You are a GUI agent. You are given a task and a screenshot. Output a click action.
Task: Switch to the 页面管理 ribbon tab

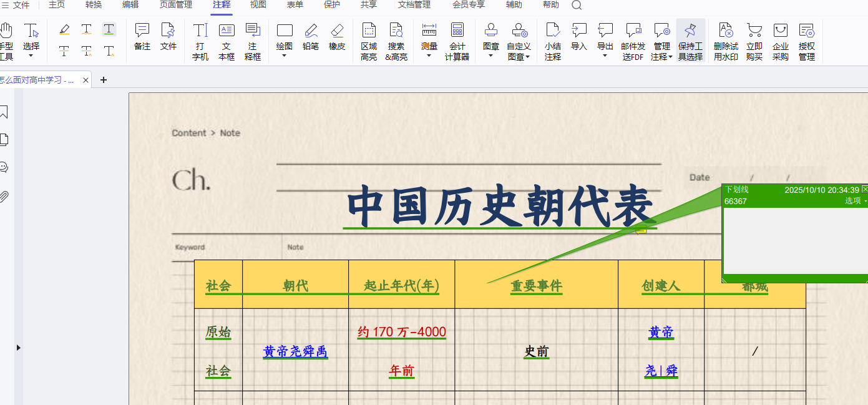click(x=175, y=5)
